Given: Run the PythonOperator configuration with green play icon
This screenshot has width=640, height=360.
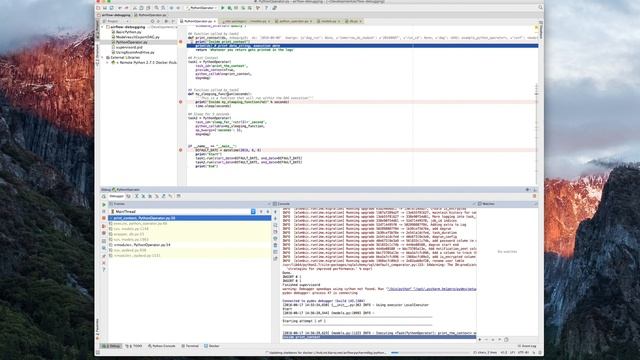Looking at the screenshot, I should [x=223, y=8].
